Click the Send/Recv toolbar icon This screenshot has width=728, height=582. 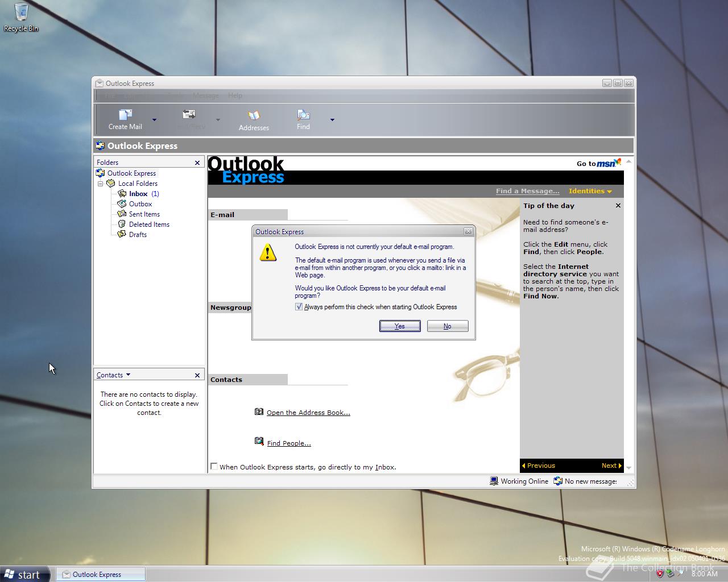189,115
